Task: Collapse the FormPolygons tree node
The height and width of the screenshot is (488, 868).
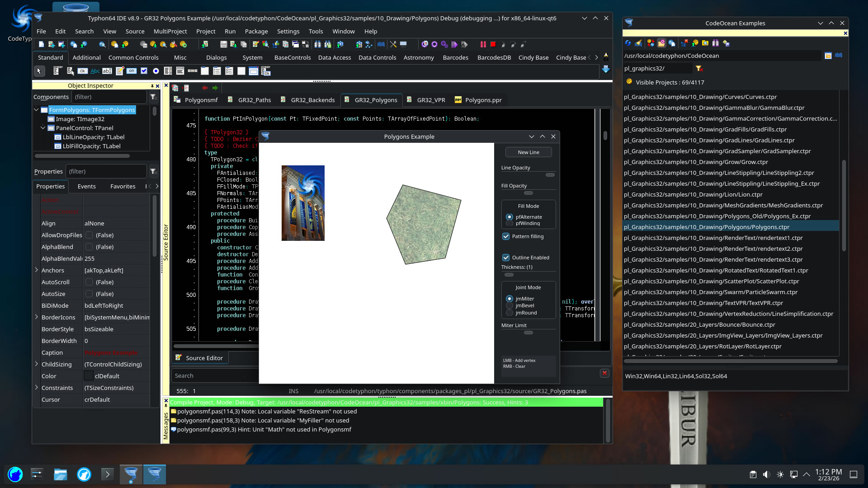Action: 36,110
